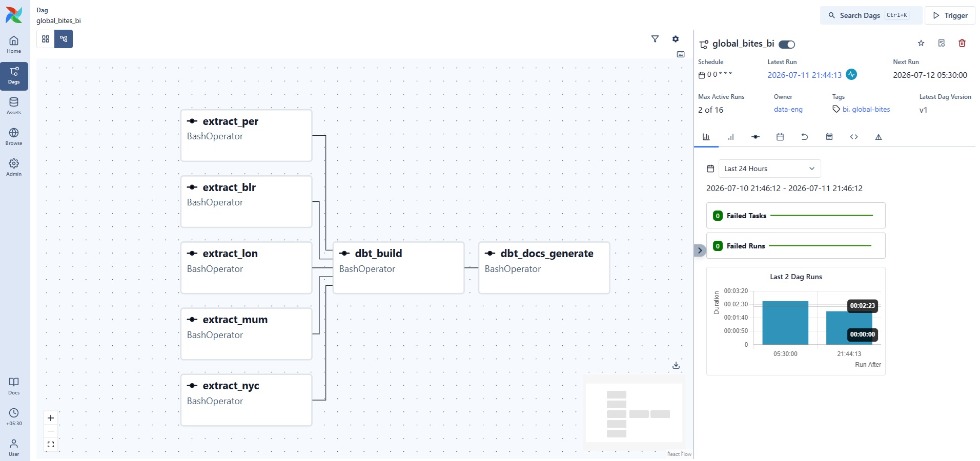980x461 pixels.
Task: Open the Admin sidebar menu
Action: [x=14, y=167]
